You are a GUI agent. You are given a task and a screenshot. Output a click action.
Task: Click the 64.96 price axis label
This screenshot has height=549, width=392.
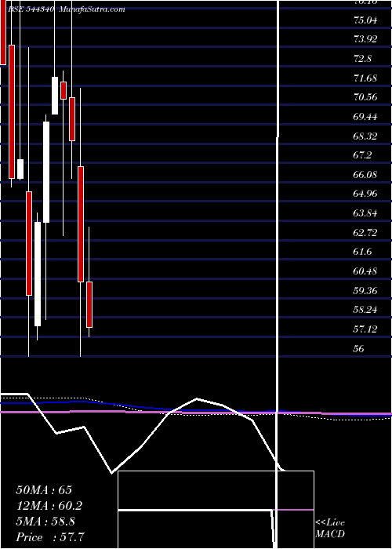pyautogui.click(x=366, y=195)
